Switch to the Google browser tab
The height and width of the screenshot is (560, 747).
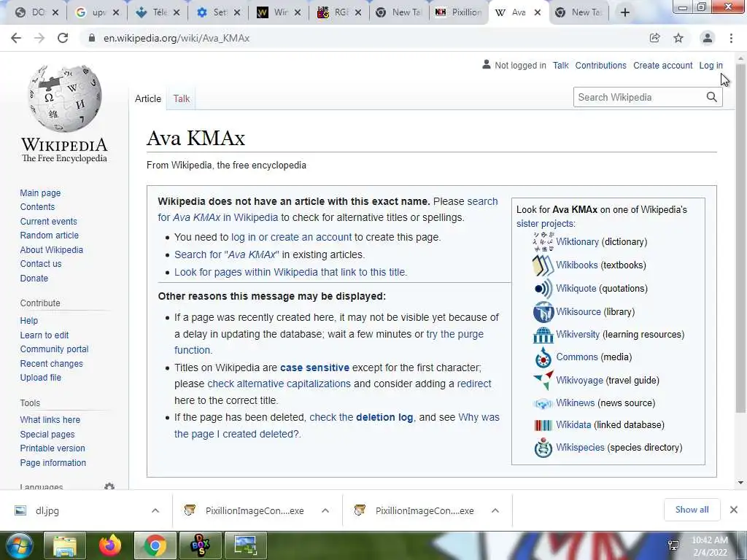point(92,13)
